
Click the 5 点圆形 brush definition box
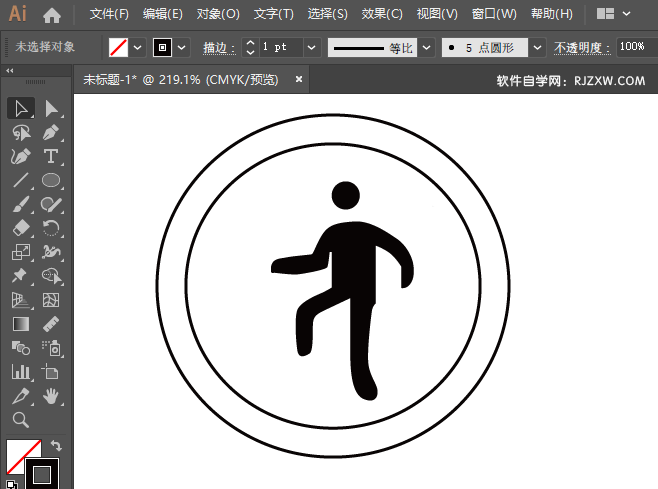(x=485, y=48)
